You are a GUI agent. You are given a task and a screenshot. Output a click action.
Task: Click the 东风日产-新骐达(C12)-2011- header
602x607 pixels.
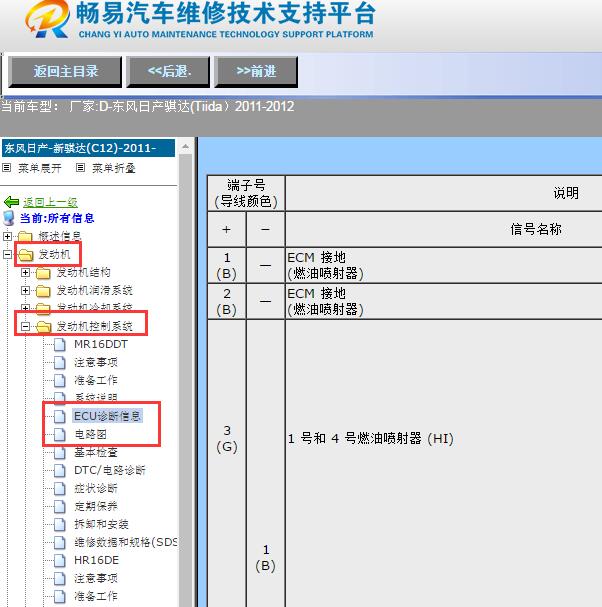(x=88, y=148)
